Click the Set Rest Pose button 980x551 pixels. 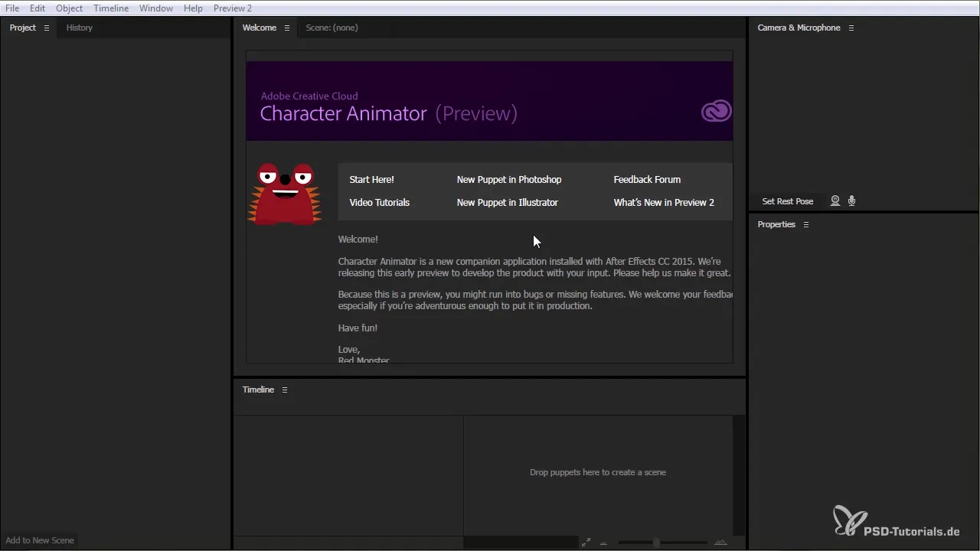(x=788, y=201)
